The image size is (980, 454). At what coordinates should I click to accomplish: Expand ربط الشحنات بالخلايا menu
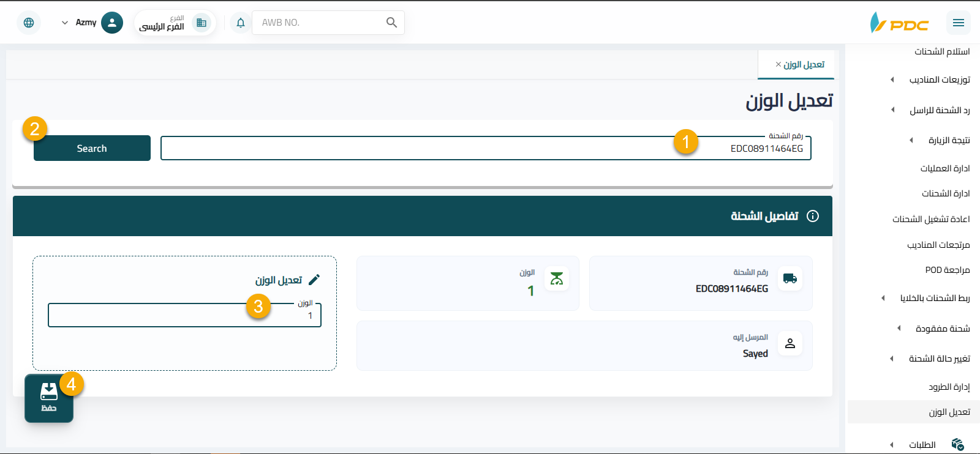(926, 298)
